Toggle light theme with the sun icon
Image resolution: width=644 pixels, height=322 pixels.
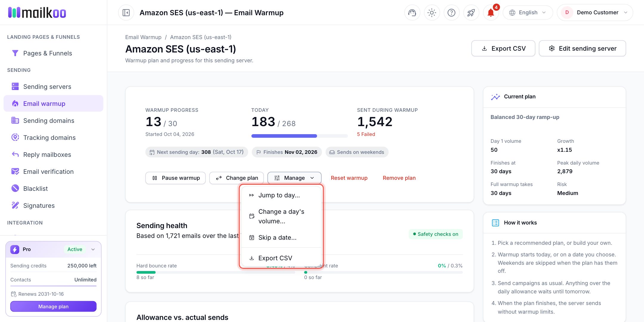pos(432,13)
